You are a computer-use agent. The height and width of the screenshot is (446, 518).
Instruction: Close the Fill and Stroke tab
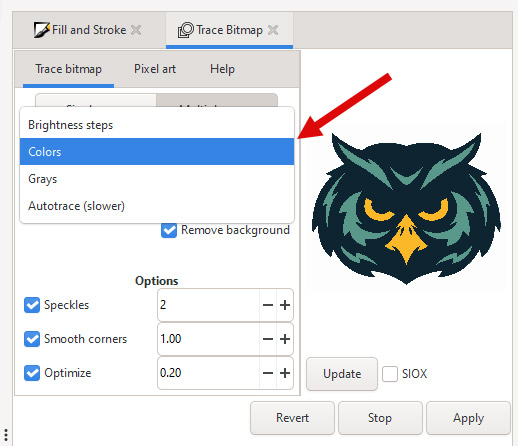(x=136, y=30)
